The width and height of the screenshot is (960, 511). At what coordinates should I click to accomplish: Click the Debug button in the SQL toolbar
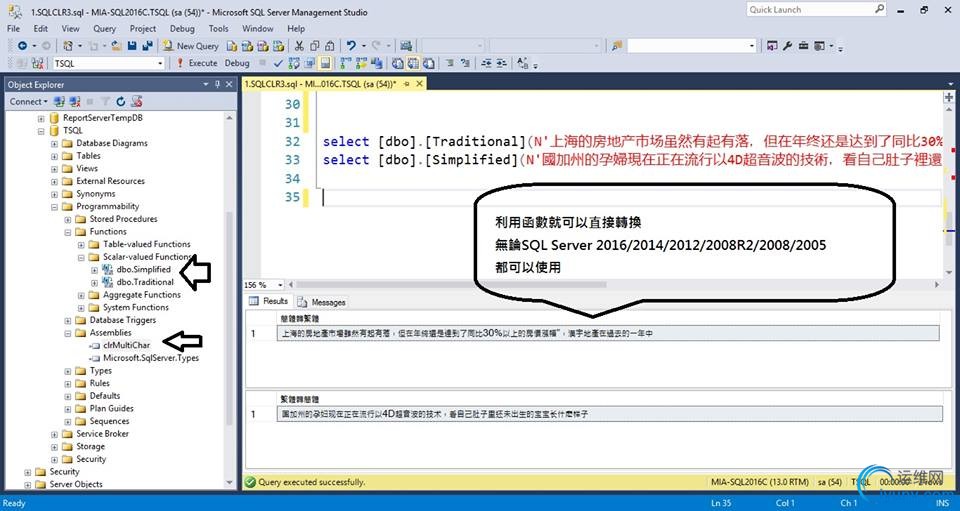237,63
